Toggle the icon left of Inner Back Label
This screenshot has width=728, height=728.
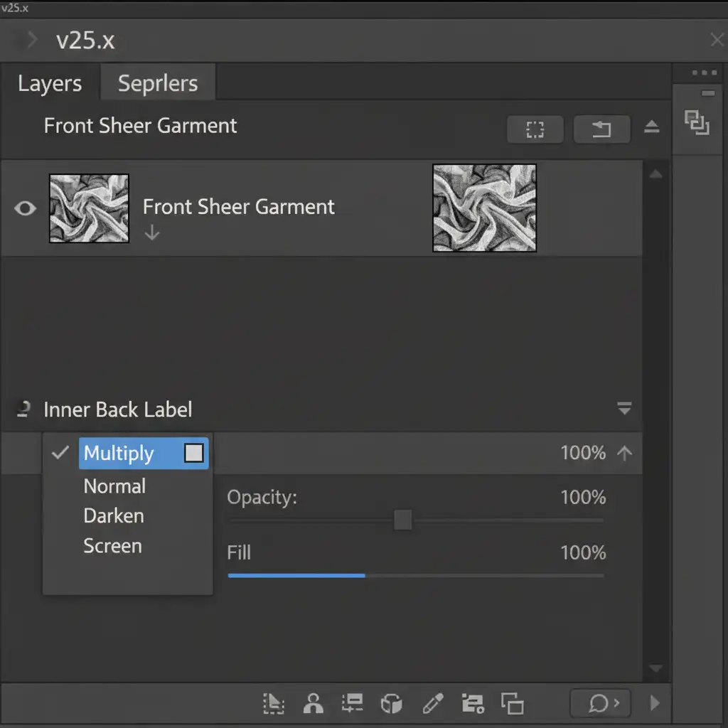(x=23, y=409)
